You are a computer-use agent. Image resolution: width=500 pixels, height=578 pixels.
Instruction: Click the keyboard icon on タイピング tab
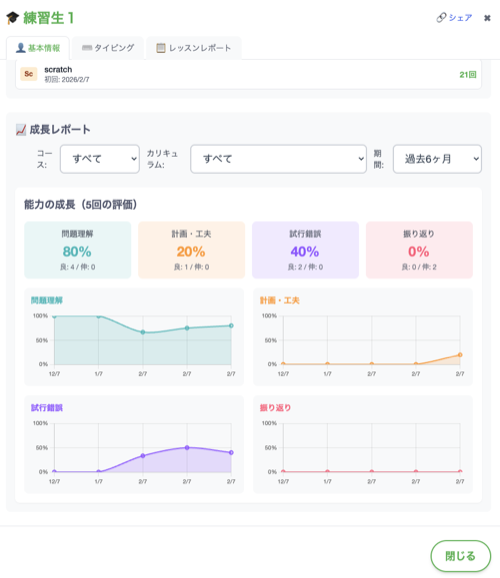click(x=87, y=48)
